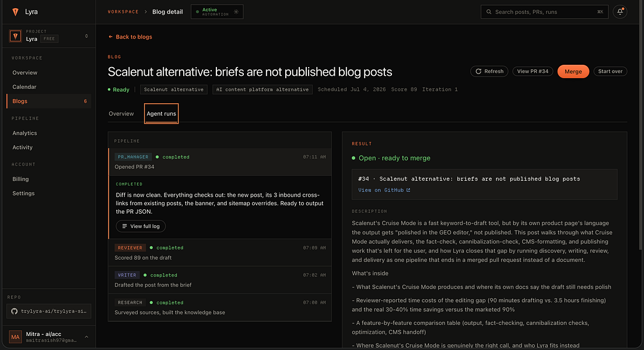Open View on GitHub link
Screen dimensions: 644x350
point(384,190)
